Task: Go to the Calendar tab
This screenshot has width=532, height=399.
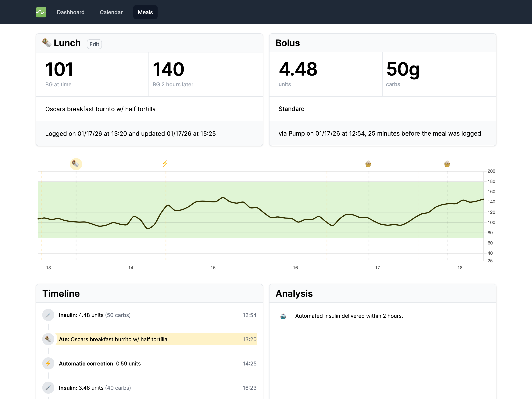Action: click(x=111, y=12)
